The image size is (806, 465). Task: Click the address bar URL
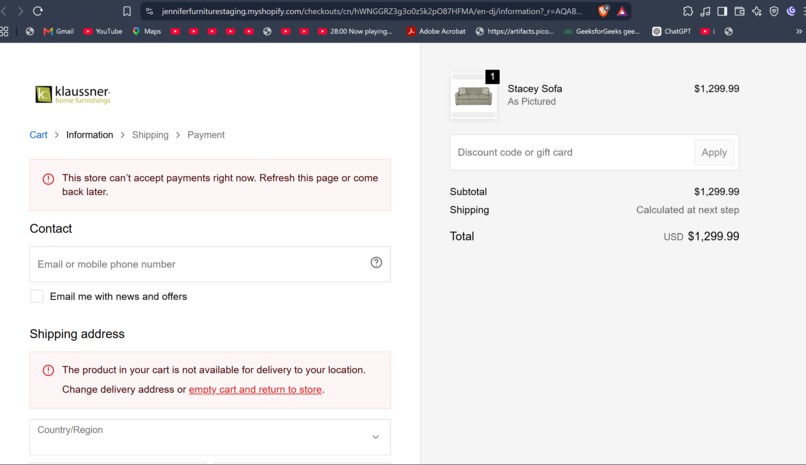click(371, 11)
